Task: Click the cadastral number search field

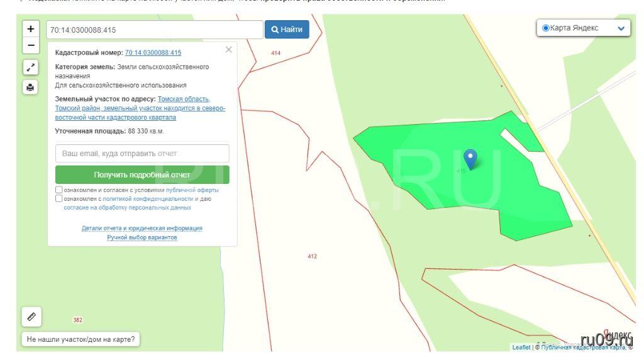Action: tap(154, 30)
